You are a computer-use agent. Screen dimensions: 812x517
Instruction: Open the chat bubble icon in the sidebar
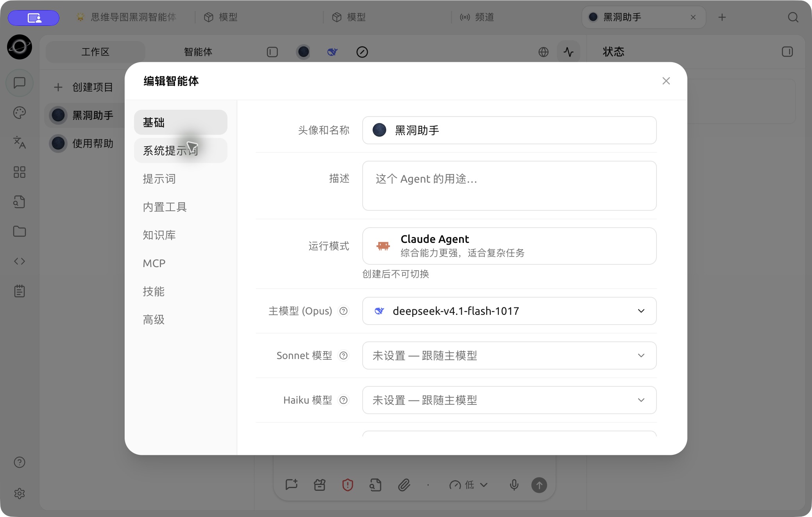point(20,83)
